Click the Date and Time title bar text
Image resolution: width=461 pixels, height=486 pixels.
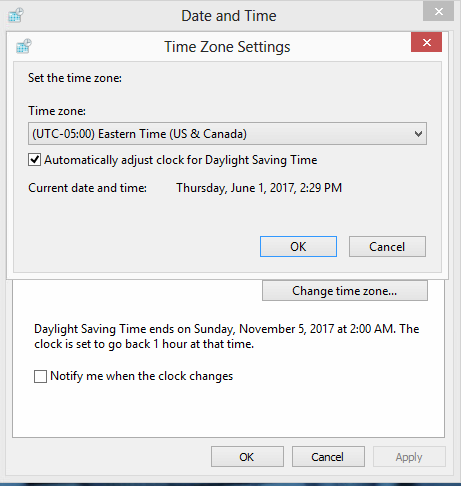[x=229, y=16]
